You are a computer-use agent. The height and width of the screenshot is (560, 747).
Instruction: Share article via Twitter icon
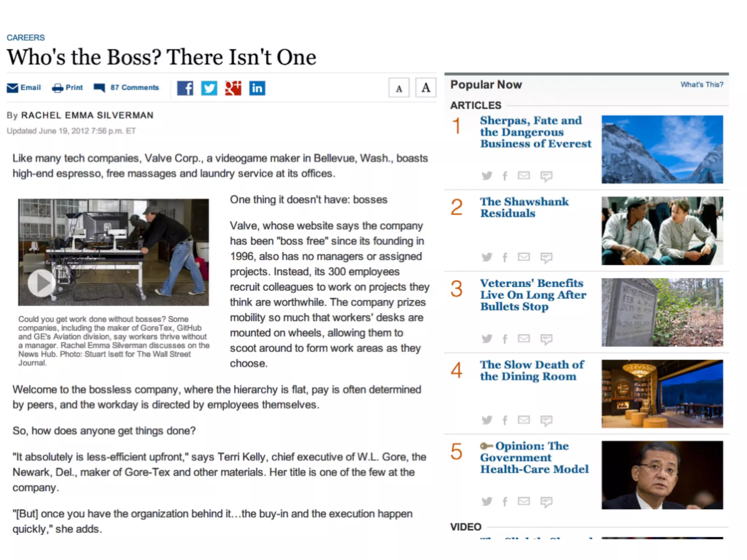[209, 88]
